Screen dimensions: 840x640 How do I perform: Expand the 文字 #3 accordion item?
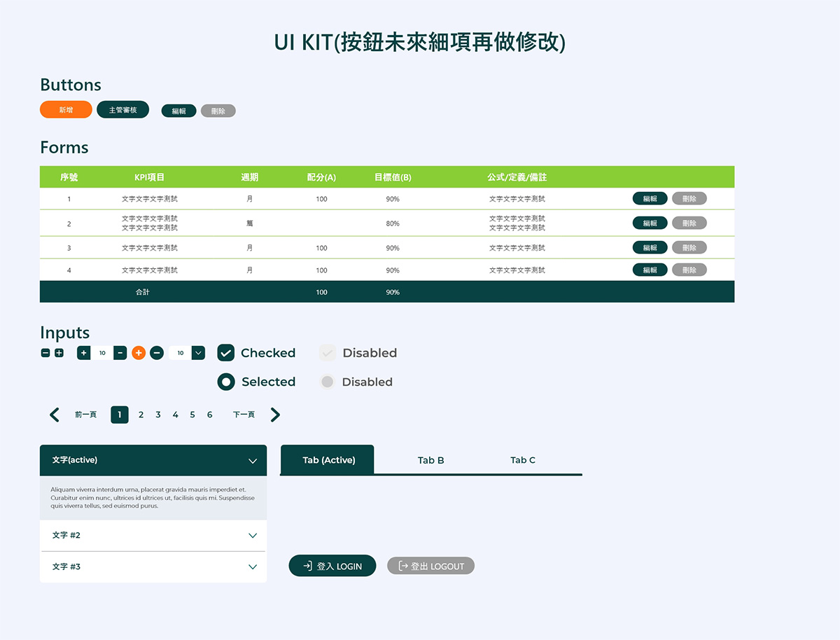(x=253, y=567)
